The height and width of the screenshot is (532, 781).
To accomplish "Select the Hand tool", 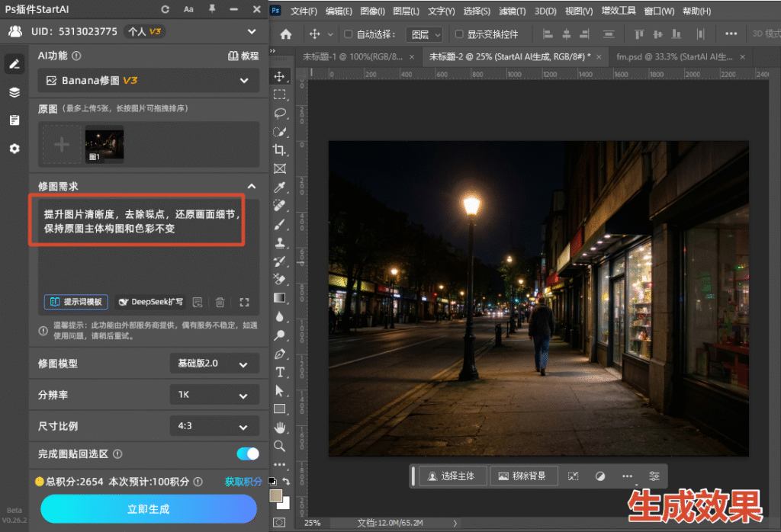I will pos(279,428).
